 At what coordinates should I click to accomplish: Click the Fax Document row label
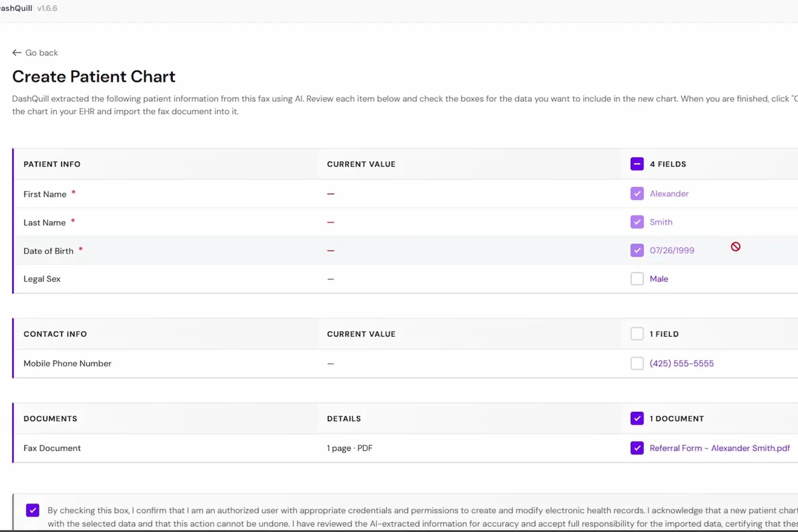coord(52,448)
